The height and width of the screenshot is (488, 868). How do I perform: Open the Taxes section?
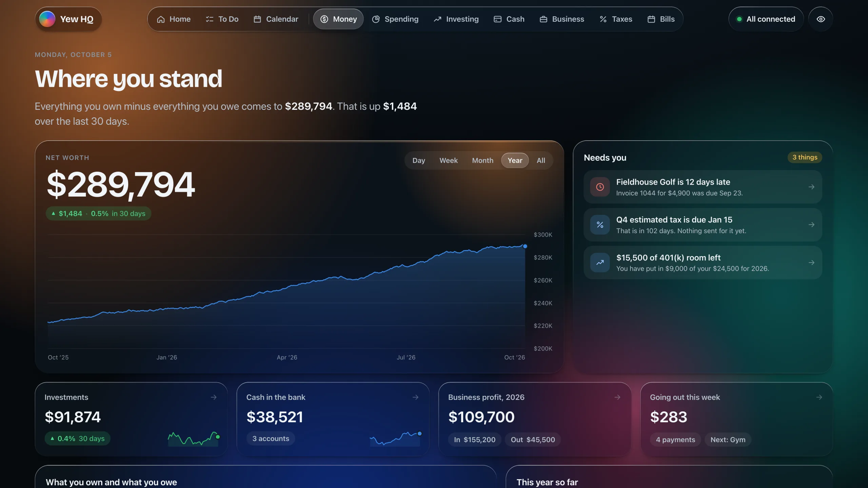pyautogui.click(x=616, y=19)
